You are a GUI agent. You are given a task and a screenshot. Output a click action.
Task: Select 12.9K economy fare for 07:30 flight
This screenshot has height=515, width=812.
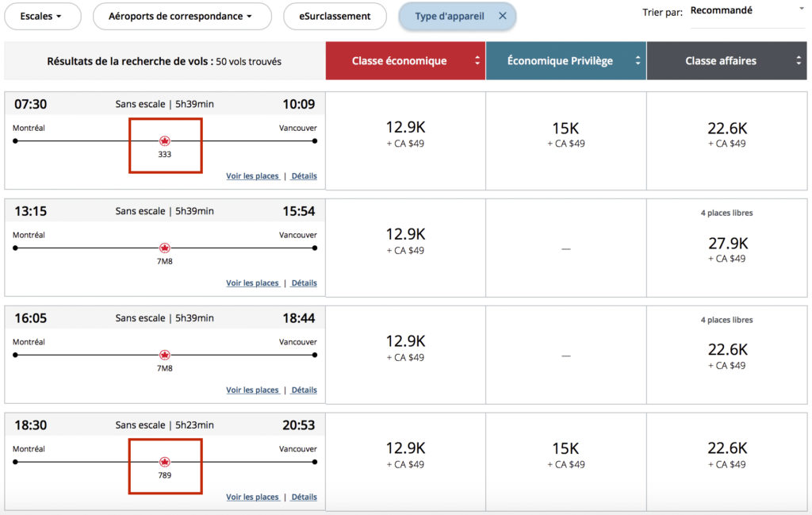(x=405, y=134)
